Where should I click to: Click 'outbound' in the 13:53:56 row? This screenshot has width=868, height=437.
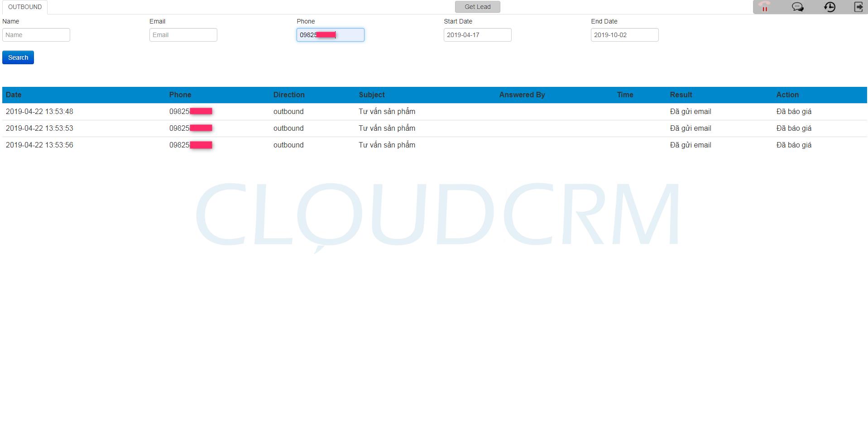[288, 145]
